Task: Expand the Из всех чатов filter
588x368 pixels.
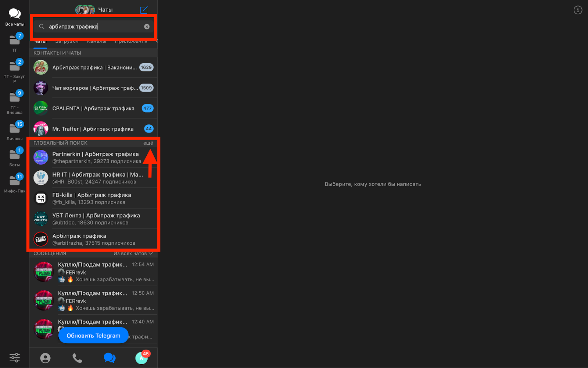Action: 133,253
